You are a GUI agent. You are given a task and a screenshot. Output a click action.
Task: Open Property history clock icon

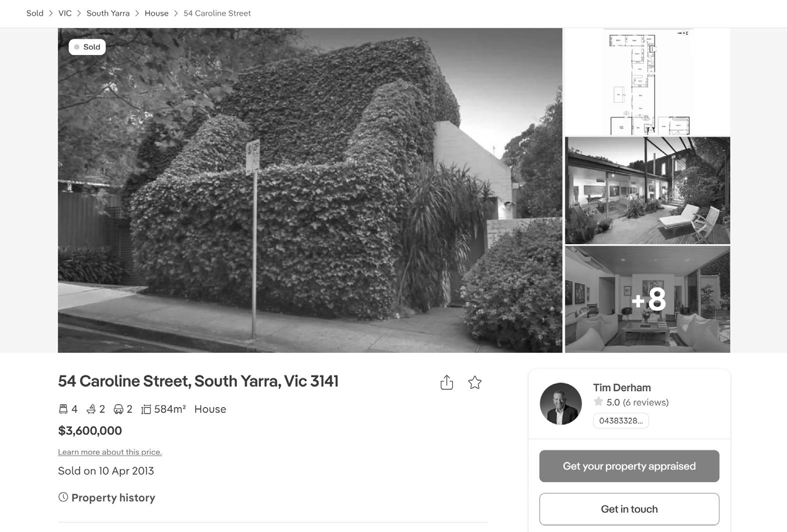click(x=63, y=497)
